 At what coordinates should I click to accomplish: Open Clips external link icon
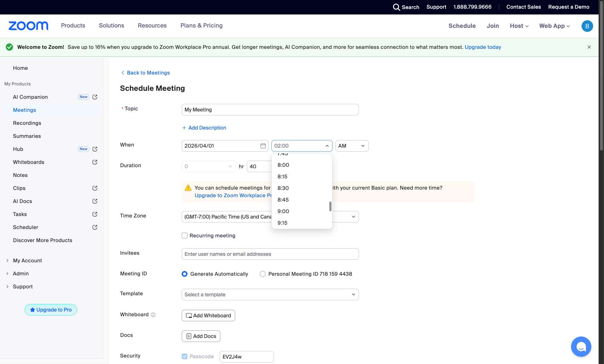(95, 188)
